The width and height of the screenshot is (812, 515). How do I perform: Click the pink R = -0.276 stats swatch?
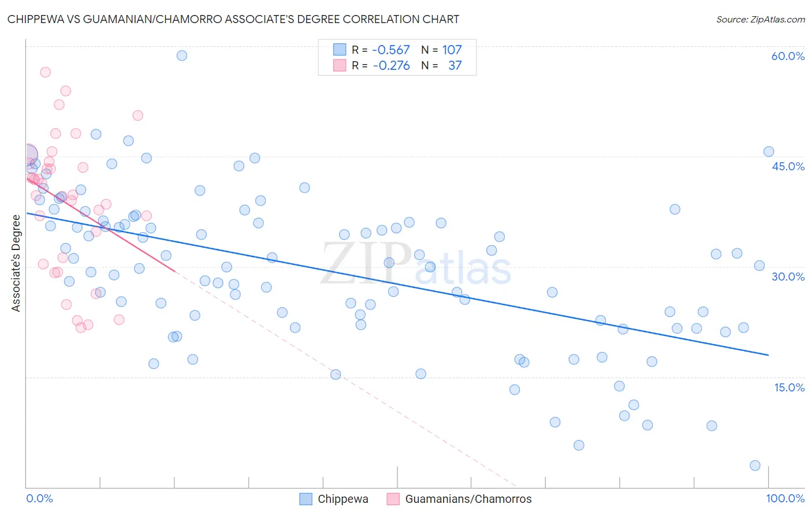coord(340,65)
